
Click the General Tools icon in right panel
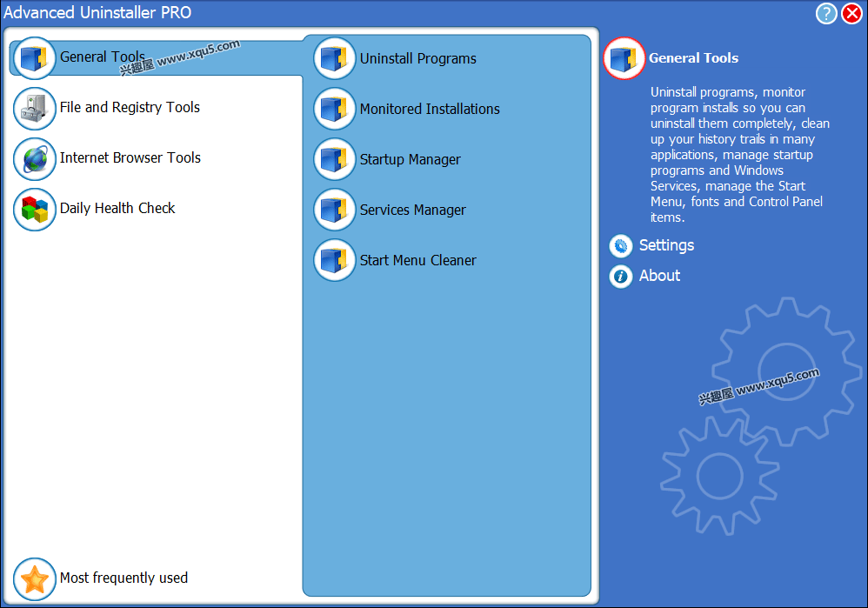click(624, 58)
